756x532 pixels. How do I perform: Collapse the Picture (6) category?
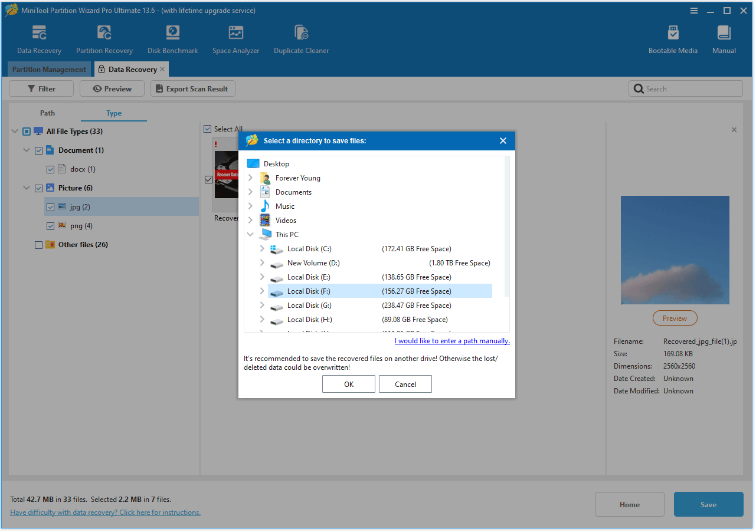(x=26, y=188)
